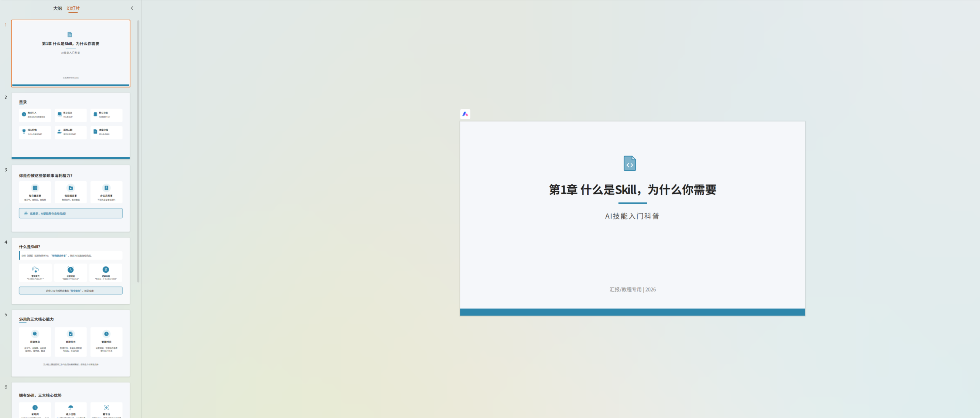The height and width of the screenshot is (418, 980).
Task: Click the subtitle AI技能入门科普
Action: click(632, 216)
